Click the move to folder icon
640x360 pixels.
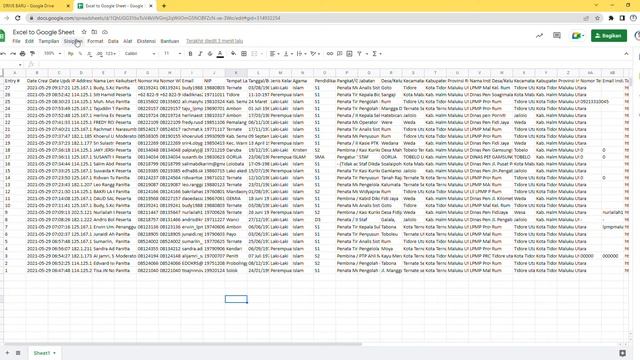94,32
